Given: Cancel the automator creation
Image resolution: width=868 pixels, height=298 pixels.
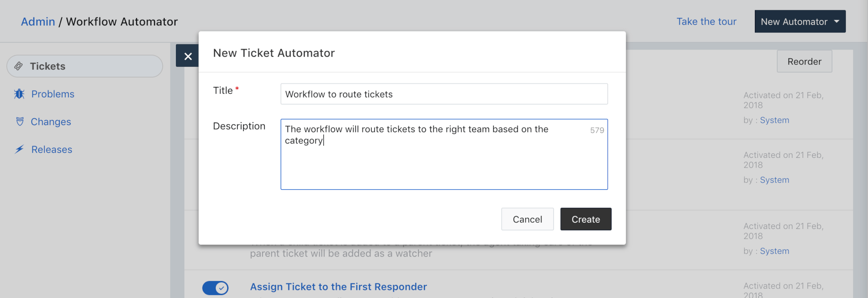Looking at the screenshot, I should [x=527, y=219].
